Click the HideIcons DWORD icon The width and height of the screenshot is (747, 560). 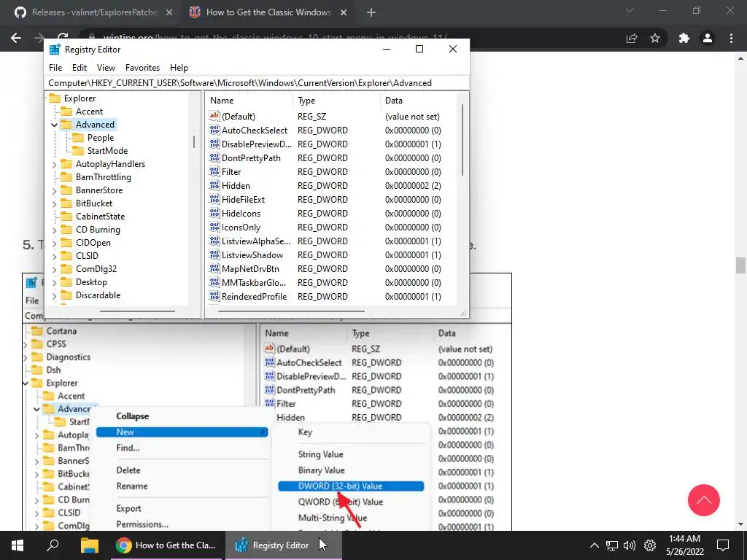[x=214, y=213]
